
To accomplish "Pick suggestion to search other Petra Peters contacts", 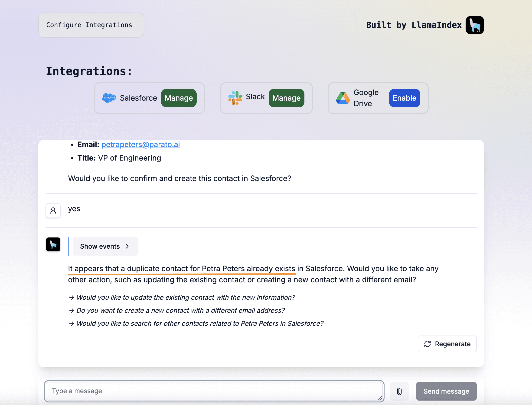I will point(199,323).
